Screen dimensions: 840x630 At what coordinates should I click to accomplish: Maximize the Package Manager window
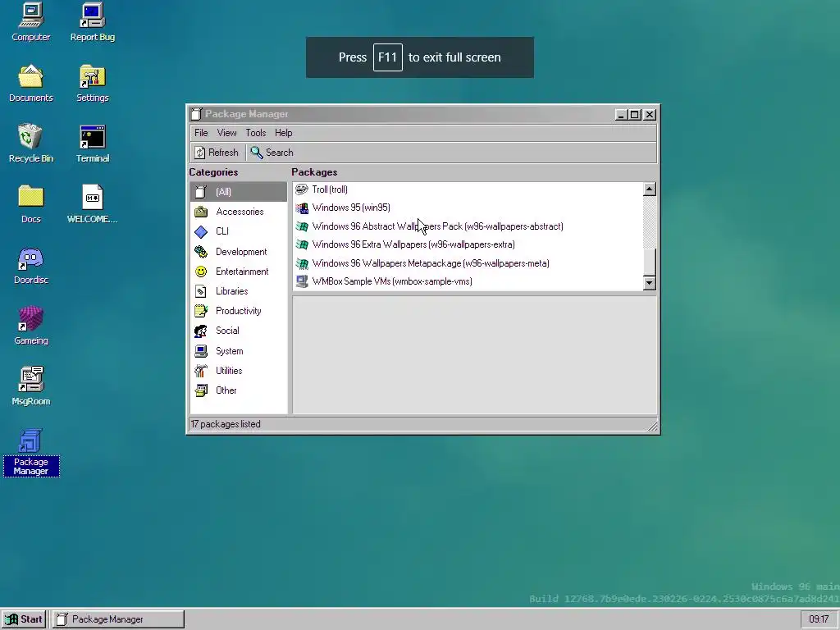coord(635,115)
